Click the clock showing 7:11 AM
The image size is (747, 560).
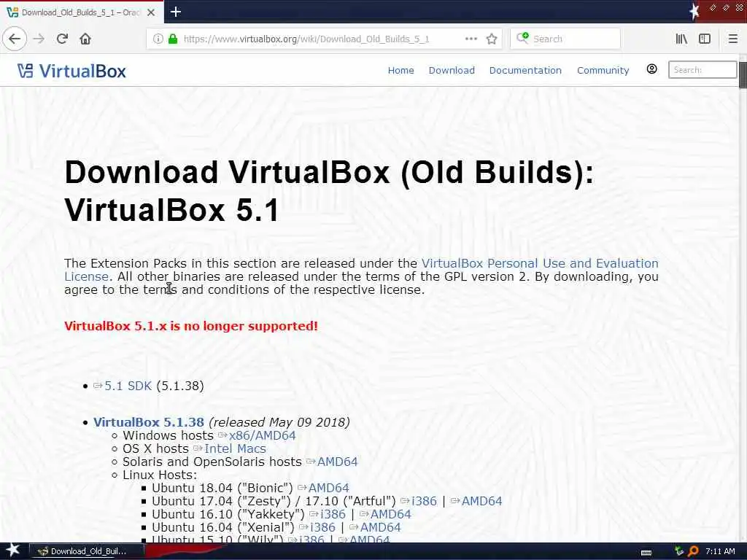720,551
